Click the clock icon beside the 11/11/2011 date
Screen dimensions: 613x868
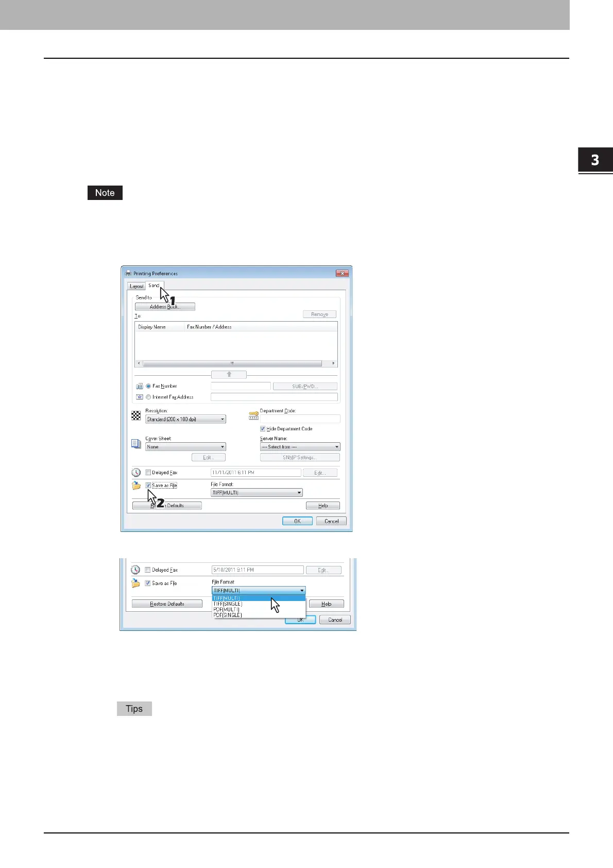136,472
